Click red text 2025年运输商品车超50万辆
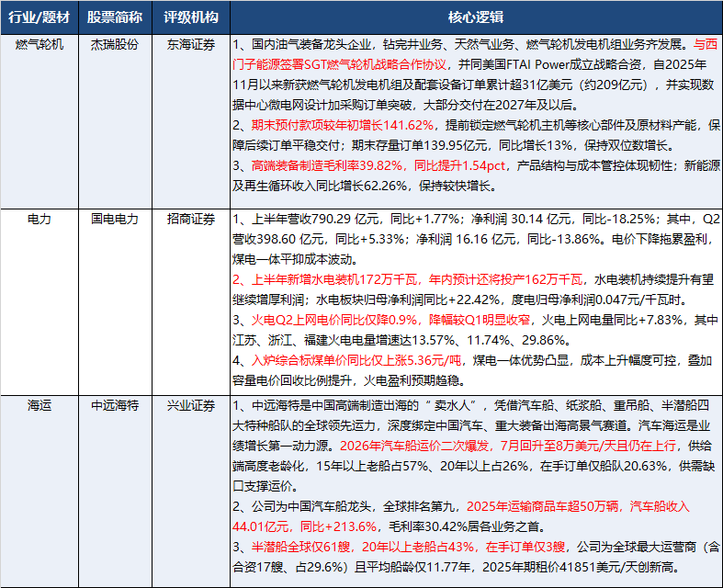The height and width of the screenshot is (588, 723). pos(542,507)
